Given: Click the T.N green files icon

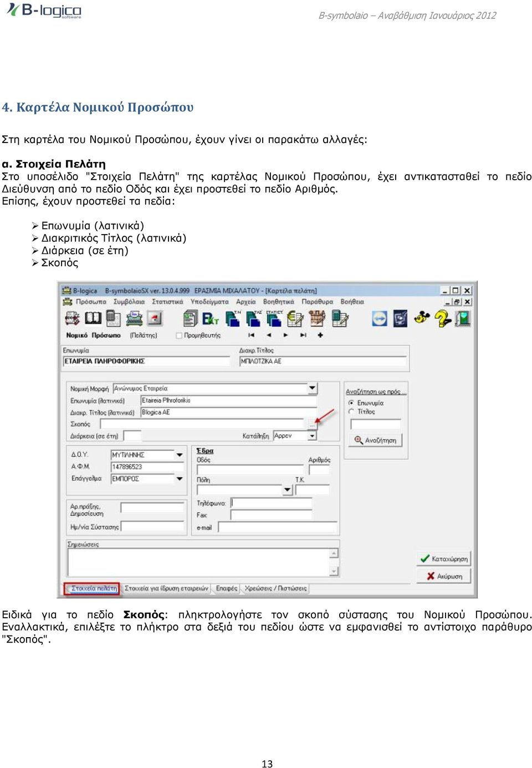Looking at the screenshot, I should (233, 318).
